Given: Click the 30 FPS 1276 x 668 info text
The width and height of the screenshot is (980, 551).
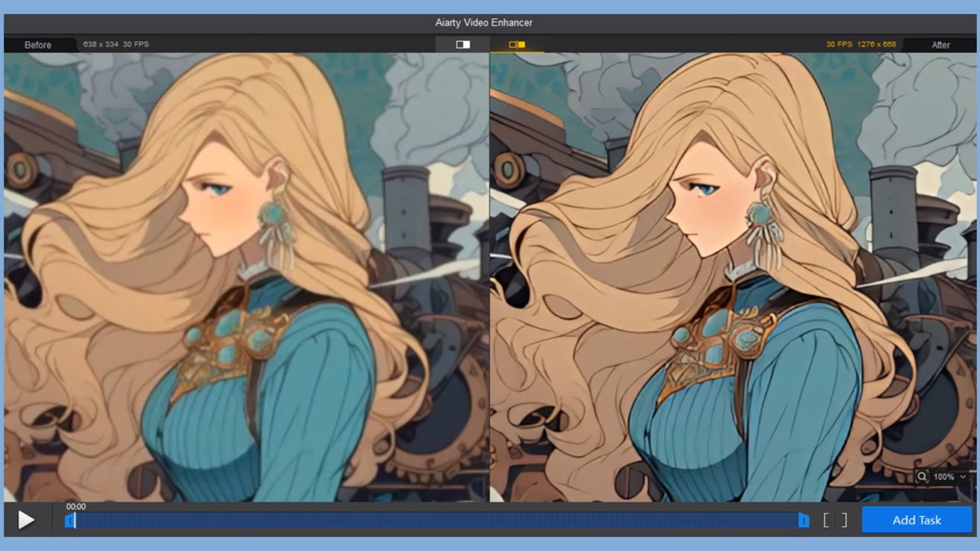Looking at the screenshot, I should (860, 45).
